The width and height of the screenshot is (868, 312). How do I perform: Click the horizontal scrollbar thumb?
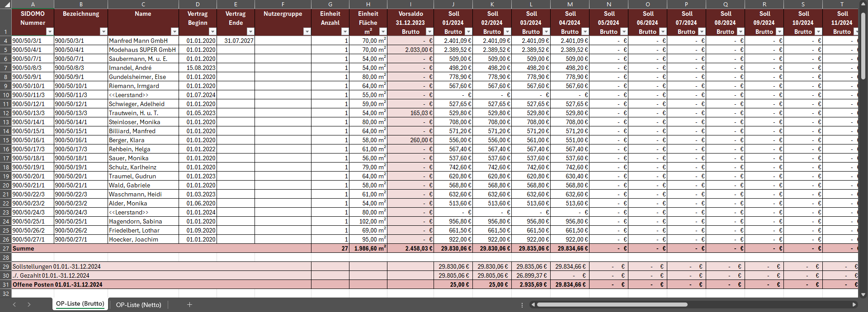[612, 305]
